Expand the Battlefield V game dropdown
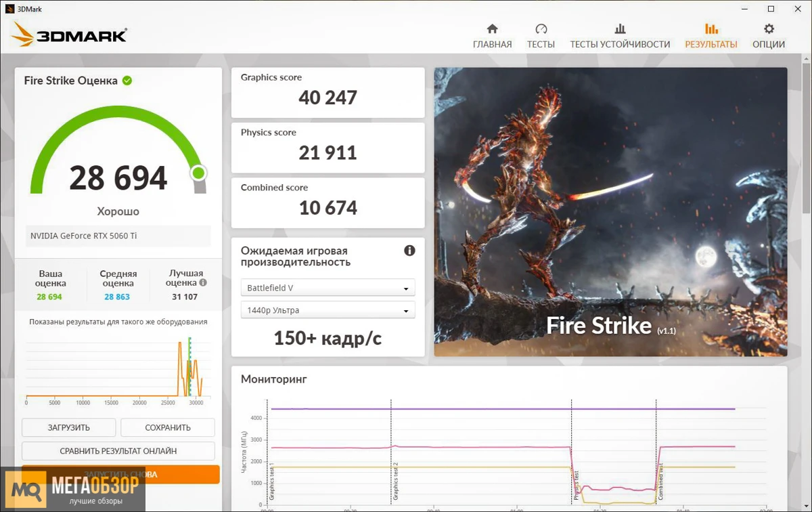 pos(328,288)
